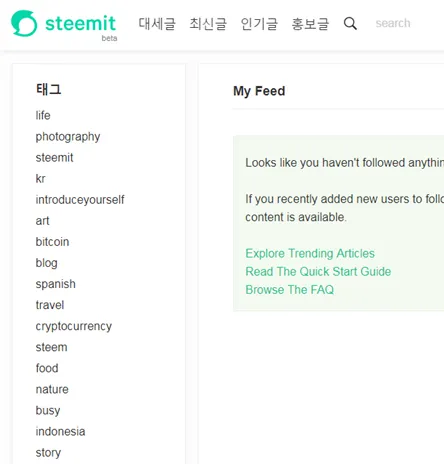Click the Steemit logo icon

point(24,23)
